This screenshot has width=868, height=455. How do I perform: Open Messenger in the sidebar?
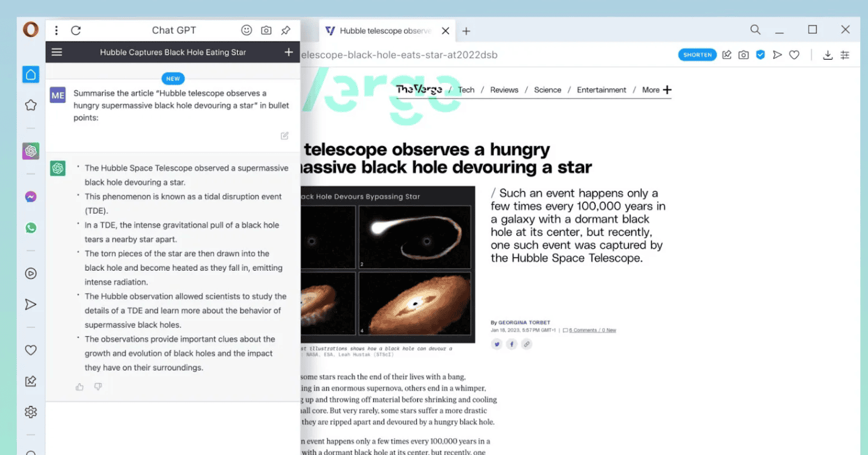31,197
